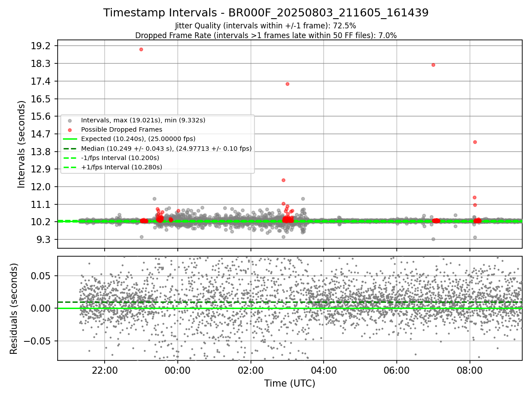Select the 'Jitter Quality' 72.5% subtitle line
Screen dimensions: 532x399
pos(266,26)
